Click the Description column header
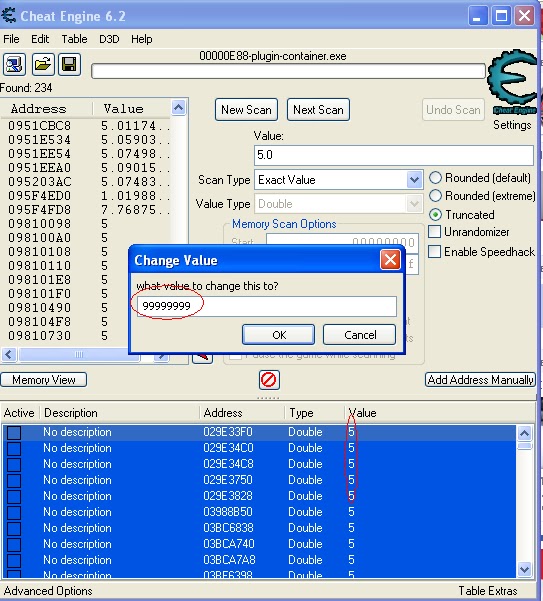543x601 pixels. pos(120,413)
